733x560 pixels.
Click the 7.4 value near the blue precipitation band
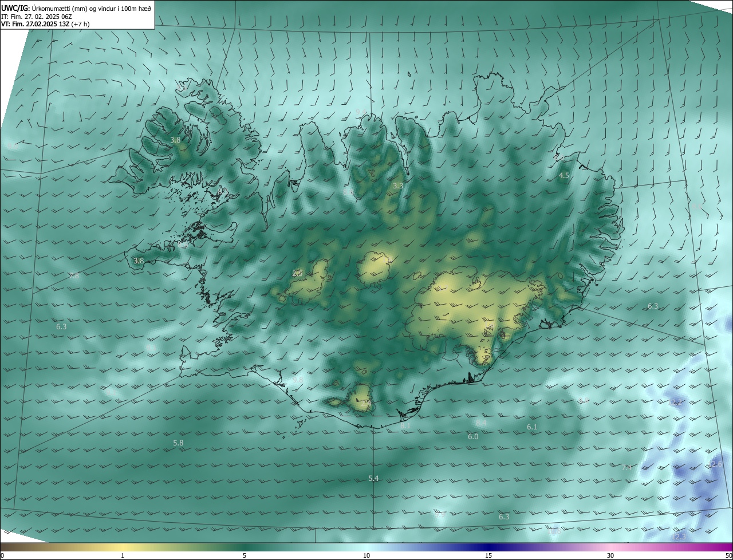(x=626, y=468)
